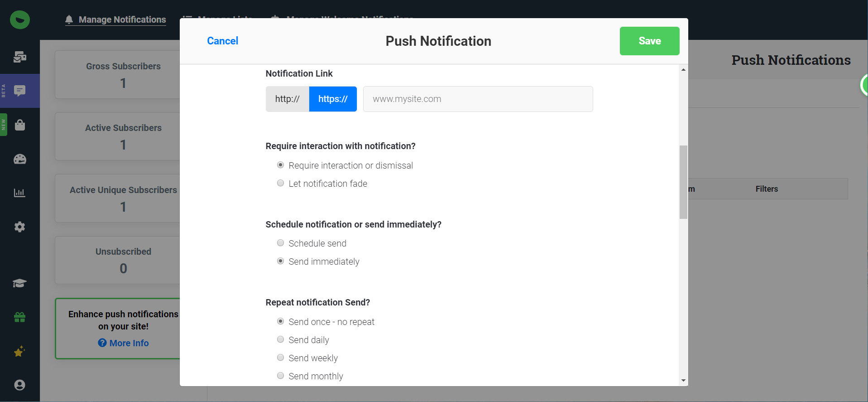The height and width of the screenshot is (402, 868).
Task: Click the Enhance push notifications banner text
Action: [x=123, y=320]
